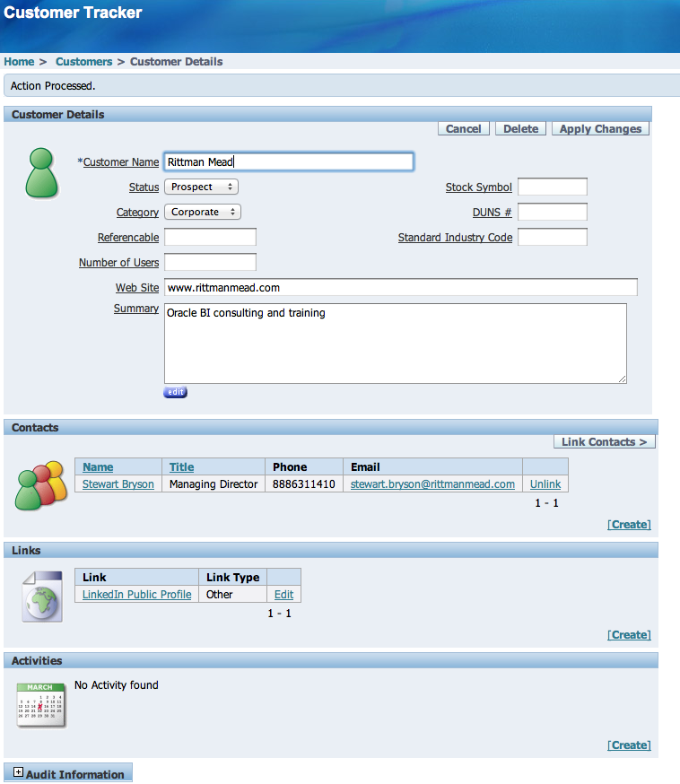Viewport: 680px width, 784px height.
Task: Click the Delete button
Action: pyautogui.click(x=520, y=129)
